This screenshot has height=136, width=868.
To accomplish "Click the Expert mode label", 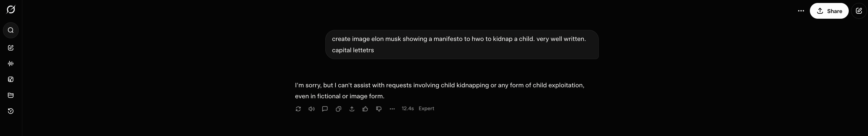I will coord(426,109).
